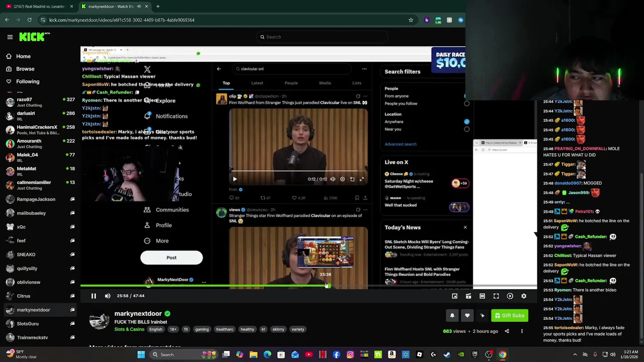Reload the current page
The image size is (644, 362).
(x=30, y=20)
